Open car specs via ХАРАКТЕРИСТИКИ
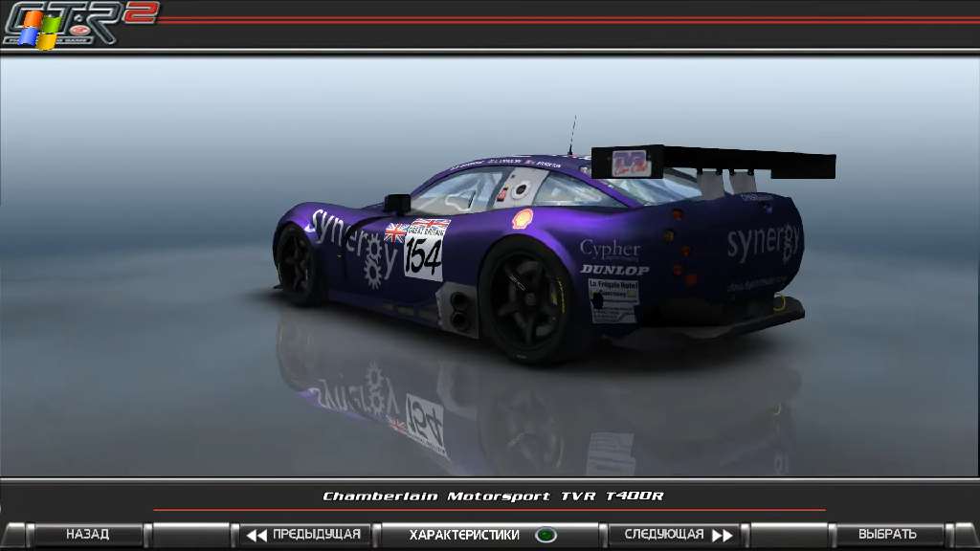 pyautogui.click(x=490, y=535)
